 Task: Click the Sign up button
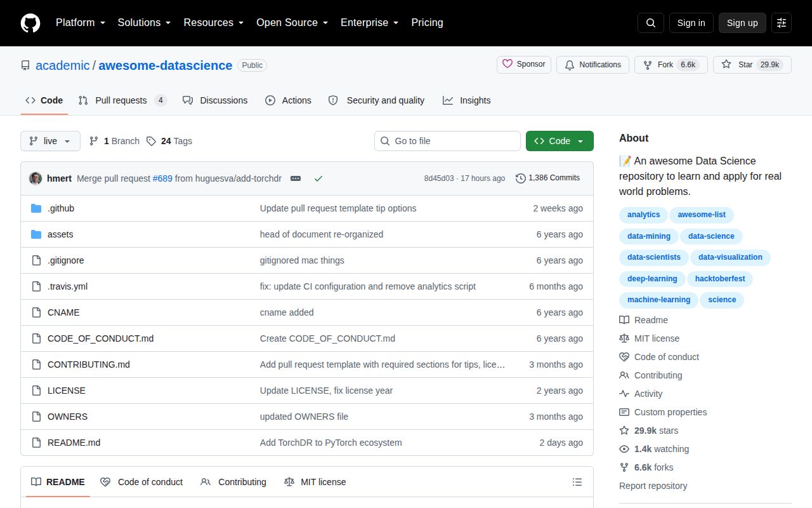click(742, 23)
